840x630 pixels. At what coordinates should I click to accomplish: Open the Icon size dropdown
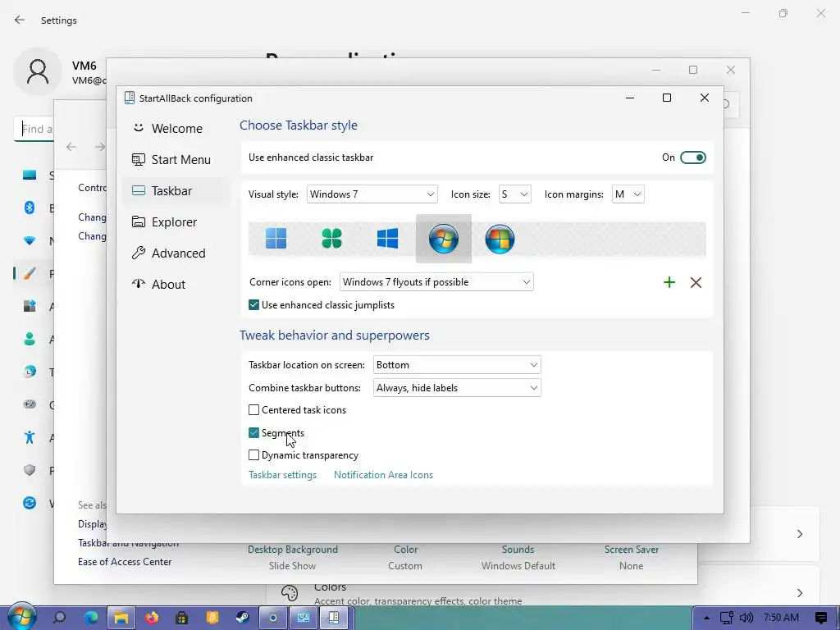515,194
